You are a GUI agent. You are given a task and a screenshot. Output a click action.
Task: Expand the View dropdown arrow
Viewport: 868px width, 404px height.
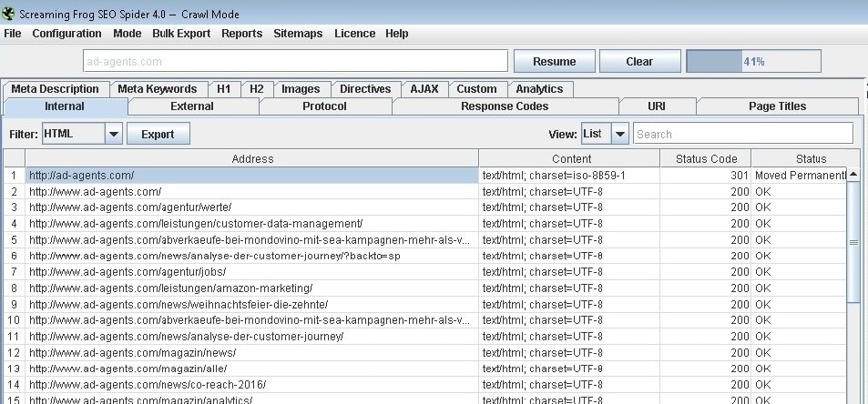[620, 134]
